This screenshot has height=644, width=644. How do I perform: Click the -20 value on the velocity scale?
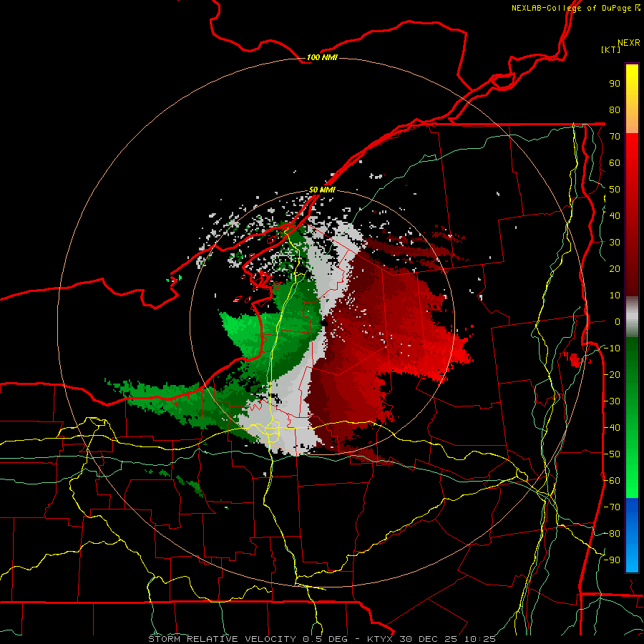coord(612,375)
